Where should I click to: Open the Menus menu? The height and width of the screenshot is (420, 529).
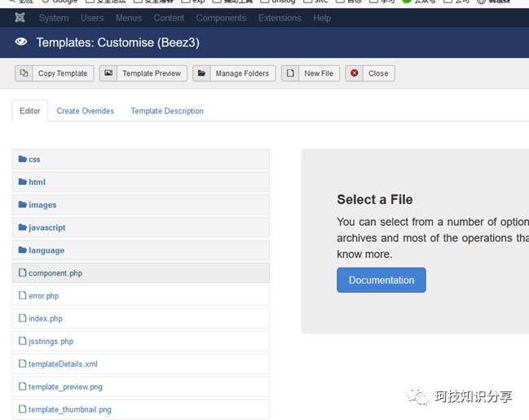pos(129,18)
